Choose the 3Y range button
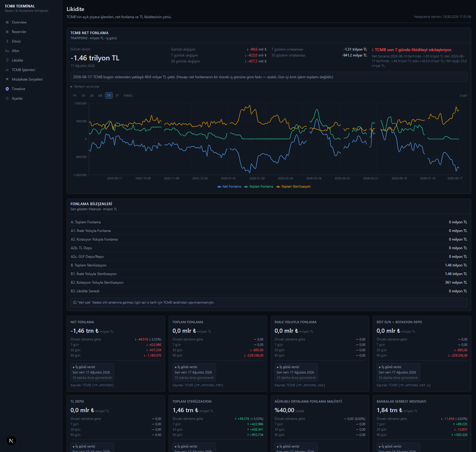Screen dimensions: 476x452 [x=117, y=95]
